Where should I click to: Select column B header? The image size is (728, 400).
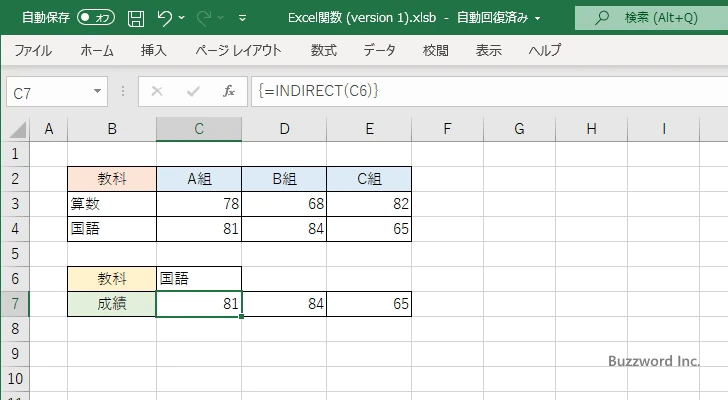pos(112,129)
